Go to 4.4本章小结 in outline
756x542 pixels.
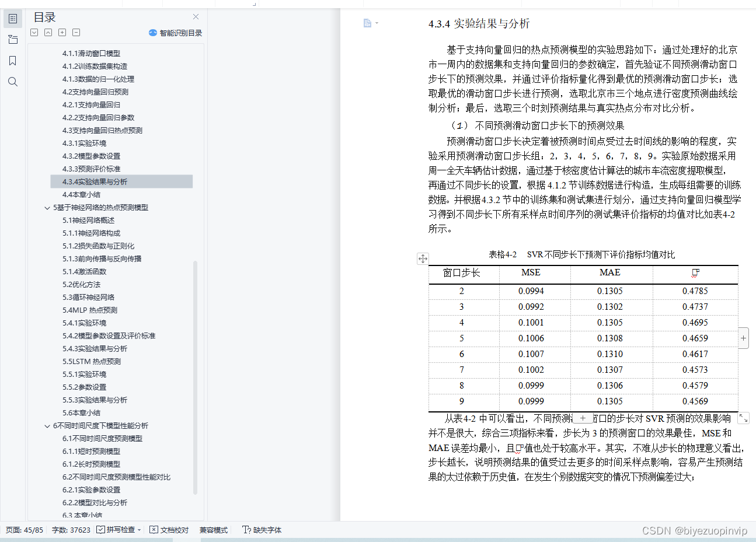tap(81, 195)
